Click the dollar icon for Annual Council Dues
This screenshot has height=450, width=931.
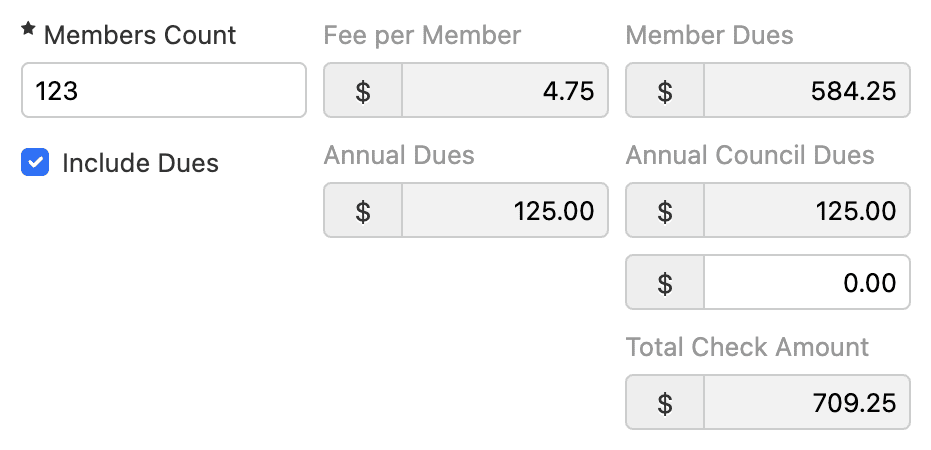point(665,210)
